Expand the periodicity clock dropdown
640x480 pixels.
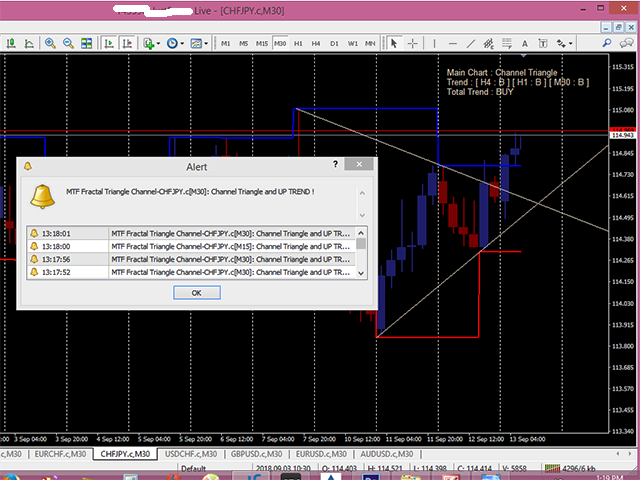[x=175, y=43]
